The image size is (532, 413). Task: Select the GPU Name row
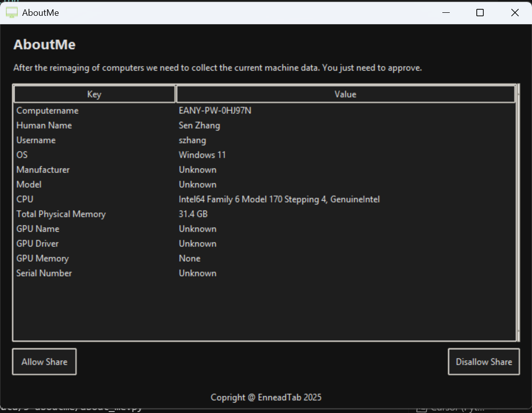pos(38,229)
